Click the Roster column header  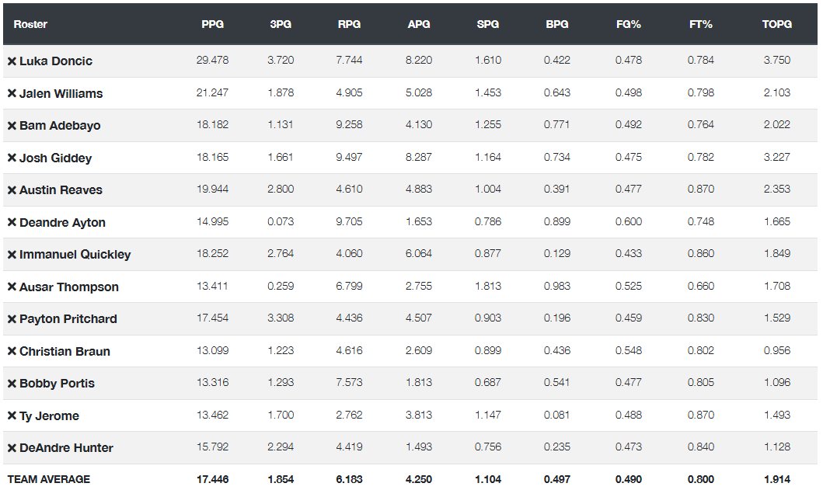30,24
